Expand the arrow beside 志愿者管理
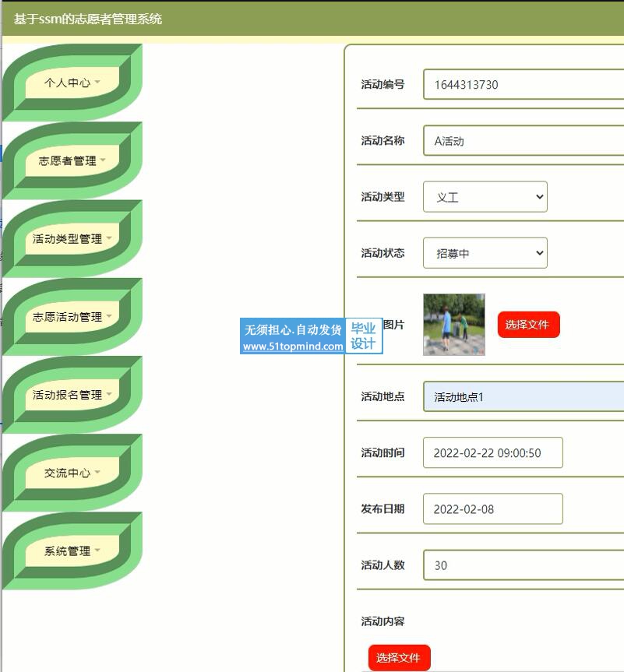 click(103, 160)
